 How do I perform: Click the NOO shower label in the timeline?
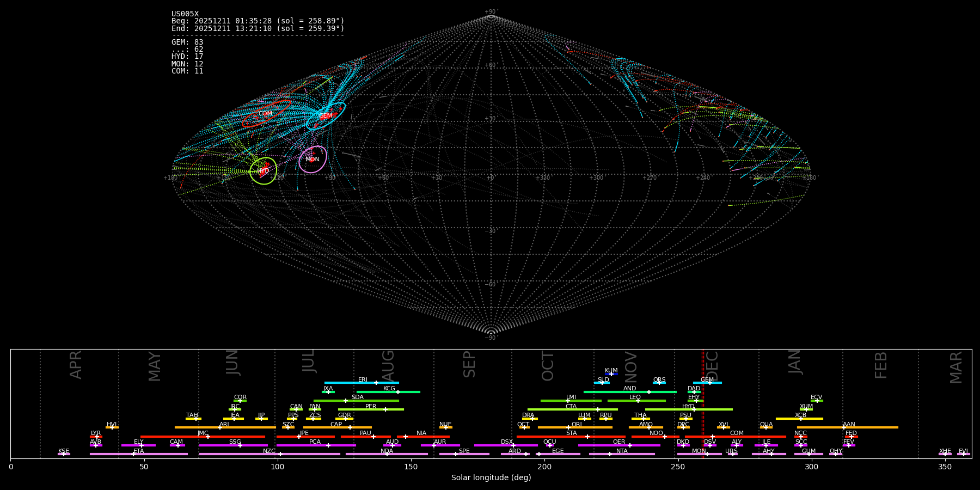point(656,433)
